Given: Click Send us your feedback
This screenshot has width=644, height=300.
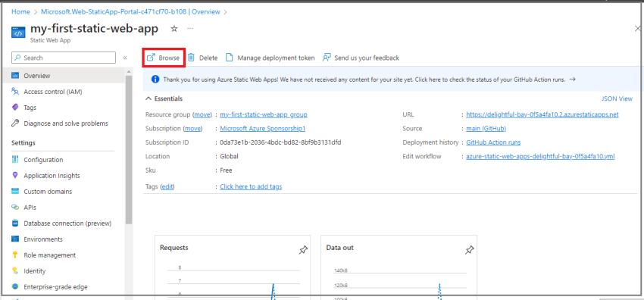Looking at the screenshot, I should [x=361, y=58].
